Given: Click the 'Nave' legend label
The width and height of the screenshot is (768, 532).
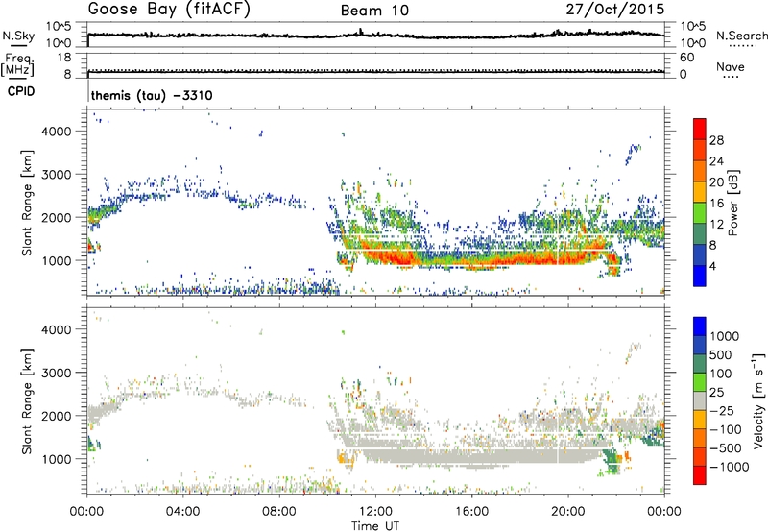Looking at the screenshot, I should pos(731,67).
